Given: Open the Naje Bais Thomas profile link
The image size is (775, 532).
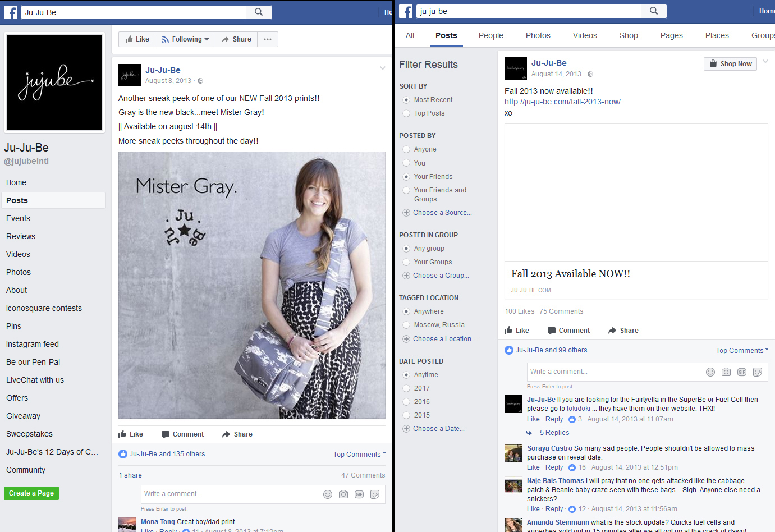Looking at the screenshot, I should [x=556, y=481].
